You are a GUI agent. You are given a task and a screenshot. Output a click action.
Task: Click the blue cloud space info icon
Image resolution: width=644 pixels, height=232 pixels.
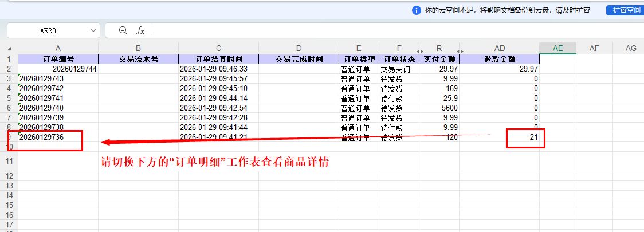pyautogui.click(x=417, y=10)
